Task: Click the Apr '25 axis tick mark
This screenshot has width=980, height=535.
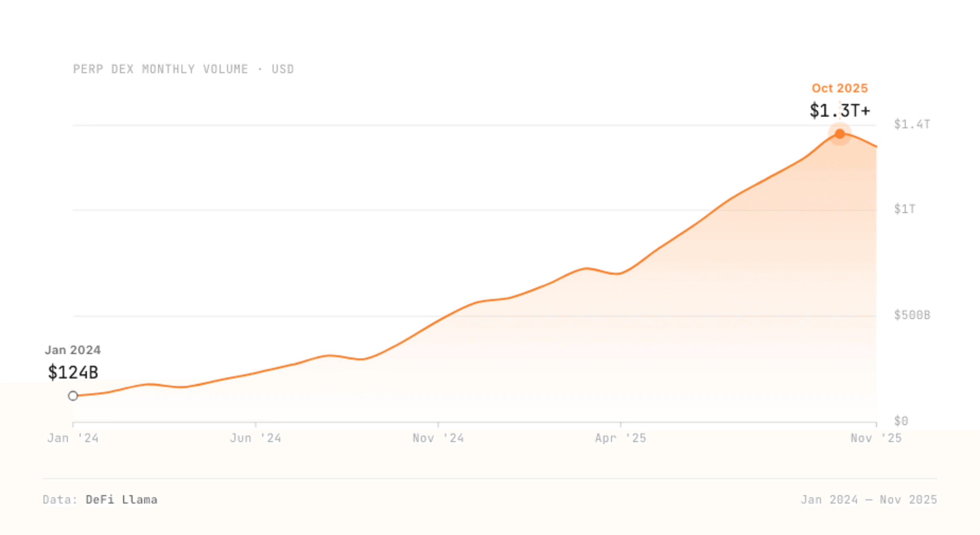Action: click(621, 424)
